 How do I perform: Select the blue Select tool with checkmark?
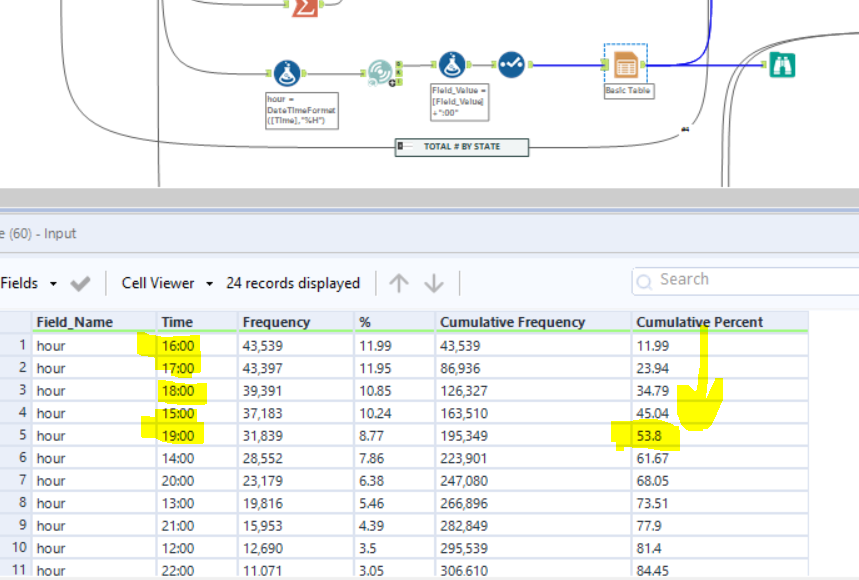(511, 65)
